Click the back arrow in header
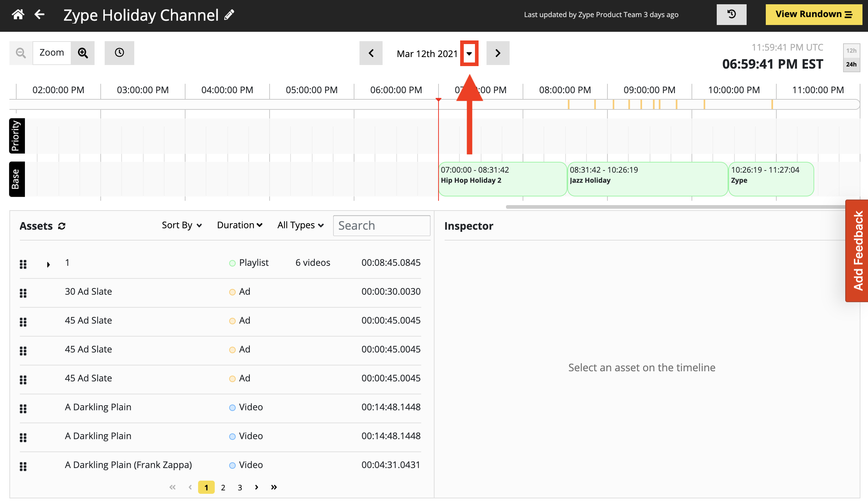868x502 pixels. tap(39, 15)
